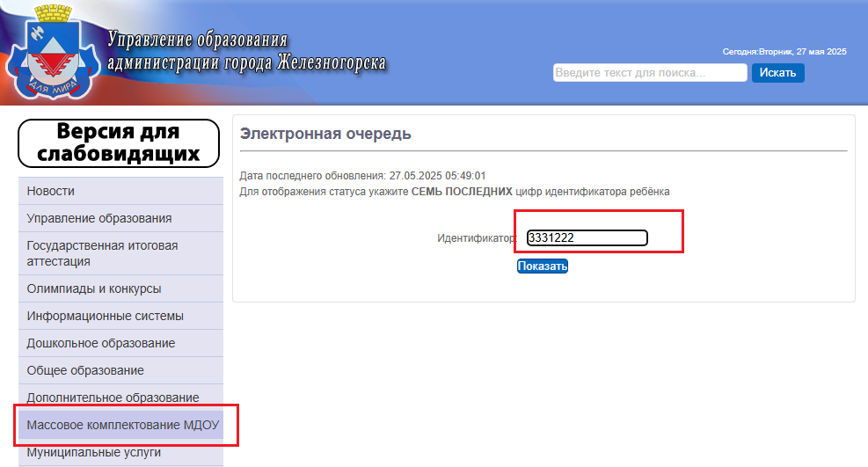868x467 pixels.
Task: Click today's date text in header
Action: coord(784,52)
